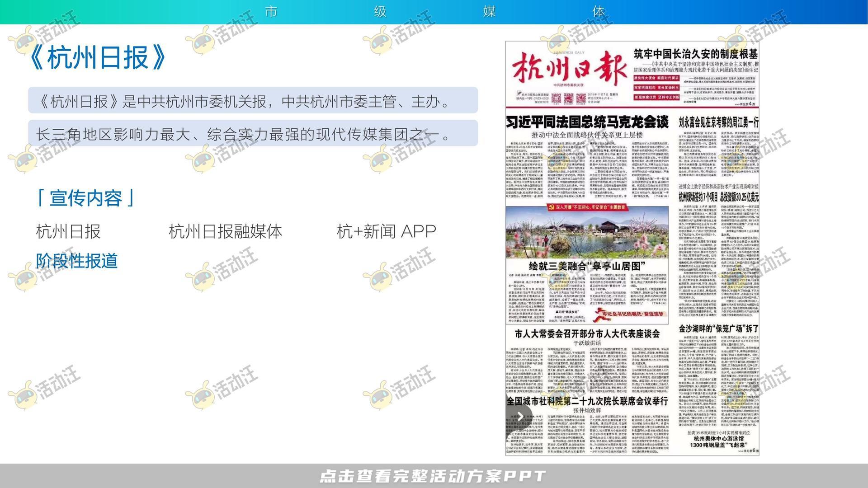Click headline '刘永富会见在京考察的周江勇一行'

718,122
